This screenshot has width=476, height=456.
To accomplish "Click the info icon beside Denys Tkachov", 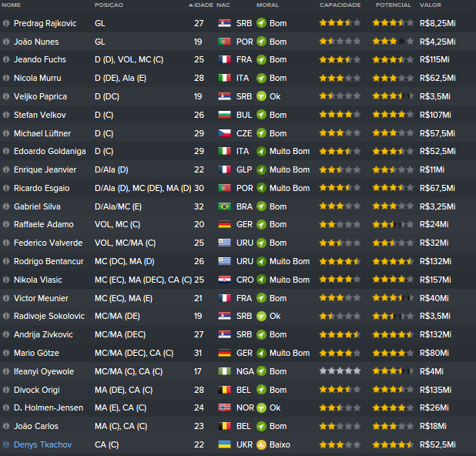I will [6, 444].
